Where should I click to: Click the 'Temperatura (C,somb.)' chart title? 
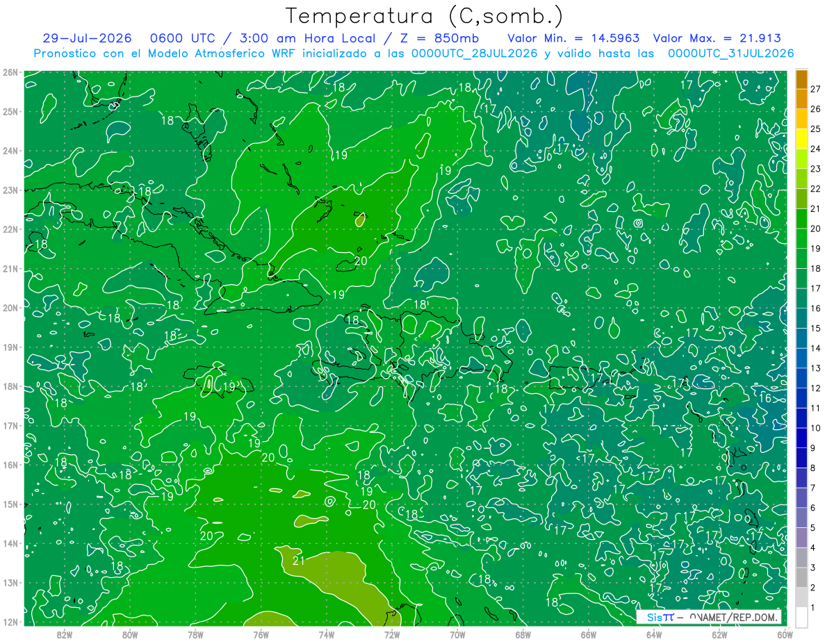425,15
